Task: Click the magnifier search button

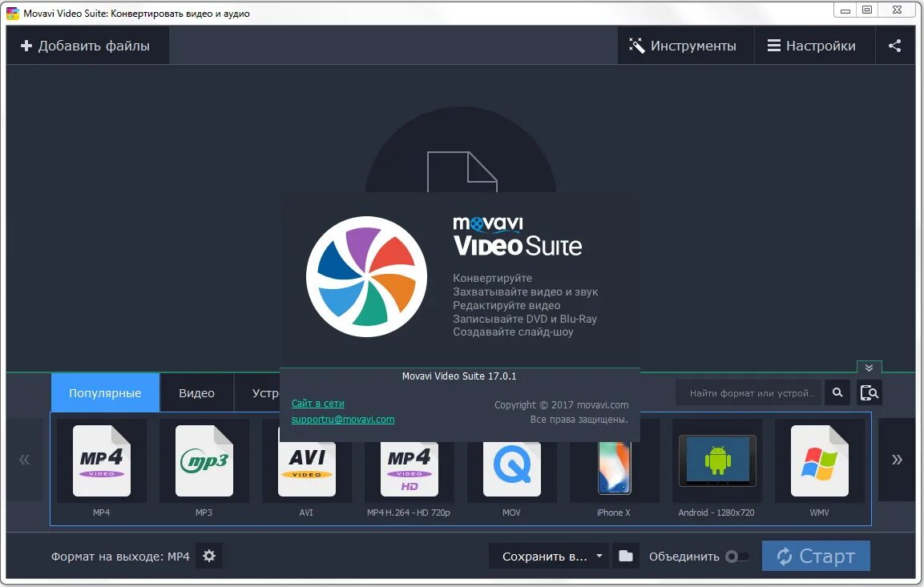Action: (x=837, y=392)
